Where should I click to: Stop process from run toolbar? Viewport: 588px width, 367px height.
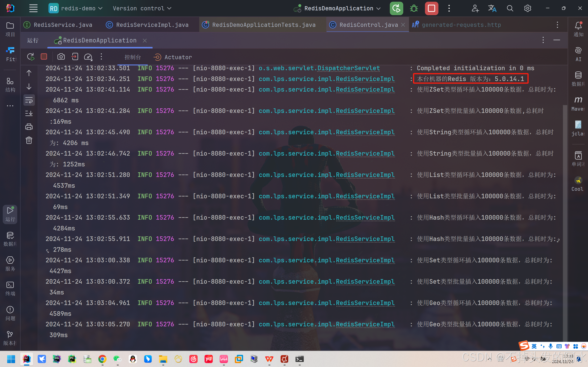(x=44, y=57)
